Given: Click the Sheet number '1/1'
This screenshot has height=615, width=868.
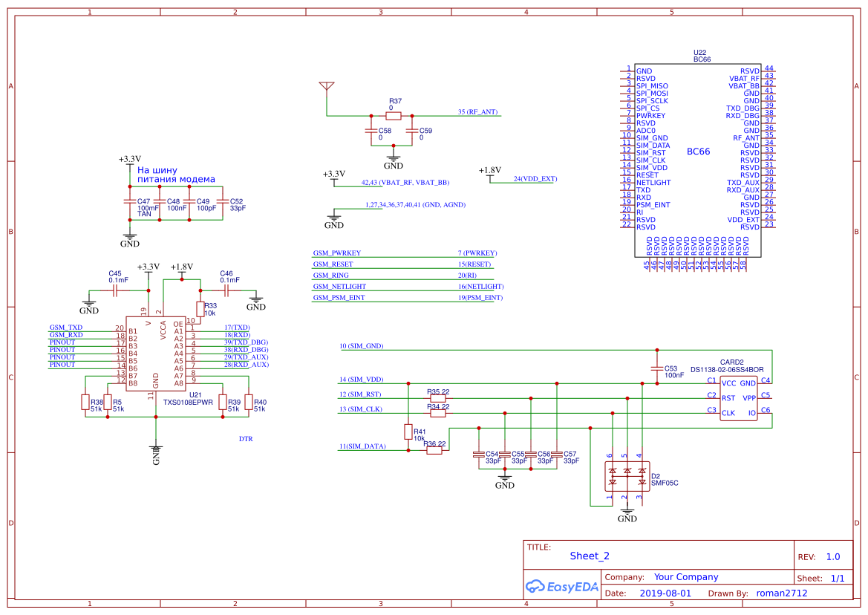Looking at the screenshot, I should (x=838, y=579).
